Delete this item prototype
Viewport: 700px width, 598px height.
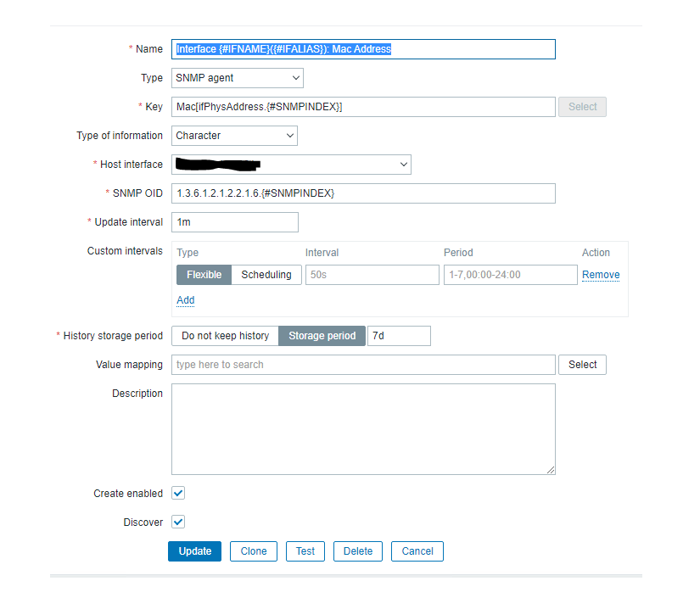pyautogui.click(x=358, y=551)
